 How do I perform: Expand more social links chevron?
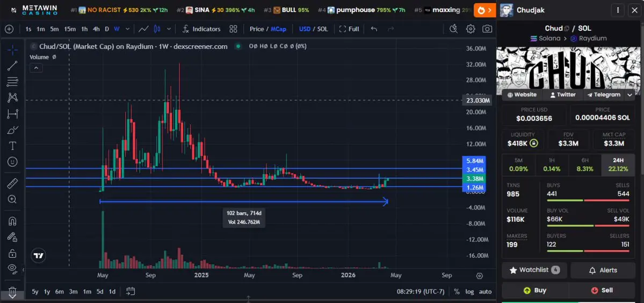click(630, 95)
